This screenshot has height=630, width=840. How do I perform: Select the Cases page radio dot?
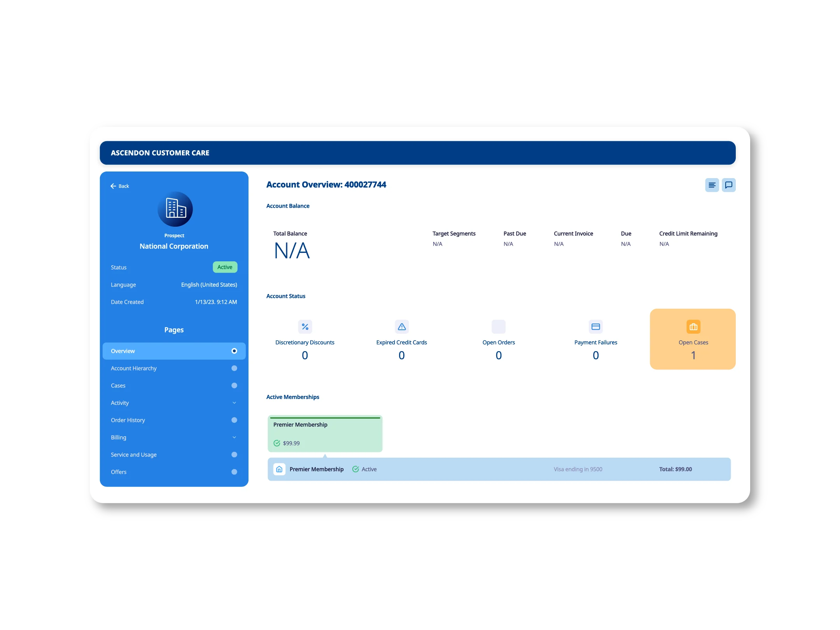click(x=234, y=385)
